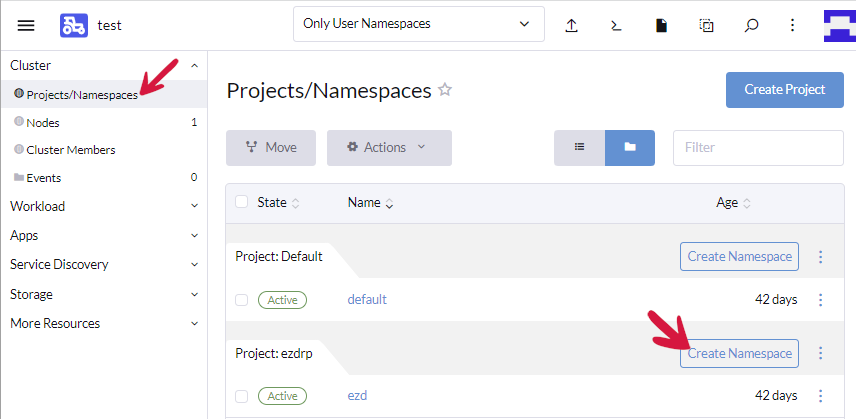Select the ezd namespace checkbox
Screen dimensions: 856x419
[241, 396]
